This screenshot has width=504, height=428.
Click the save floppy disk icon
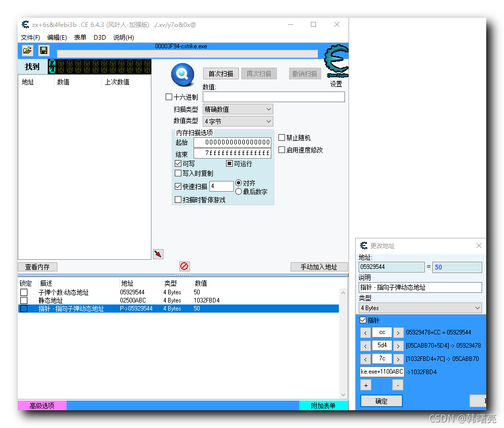point(44,50)
